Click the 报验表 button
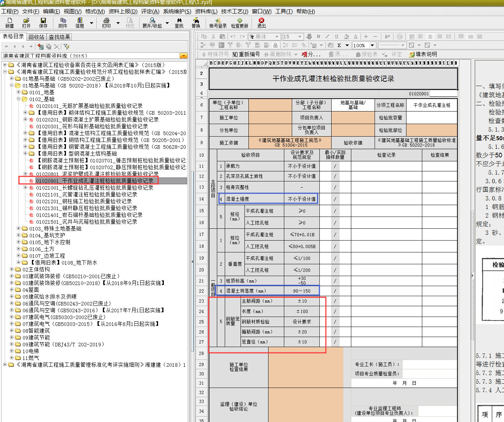The height and width of the screenshot is (422, 504). pyautogui.click(x=367, y=54)
